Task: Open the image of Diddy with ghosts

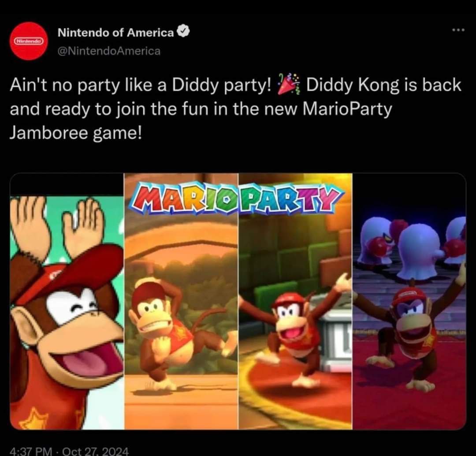Action: (x=409, y=301)
